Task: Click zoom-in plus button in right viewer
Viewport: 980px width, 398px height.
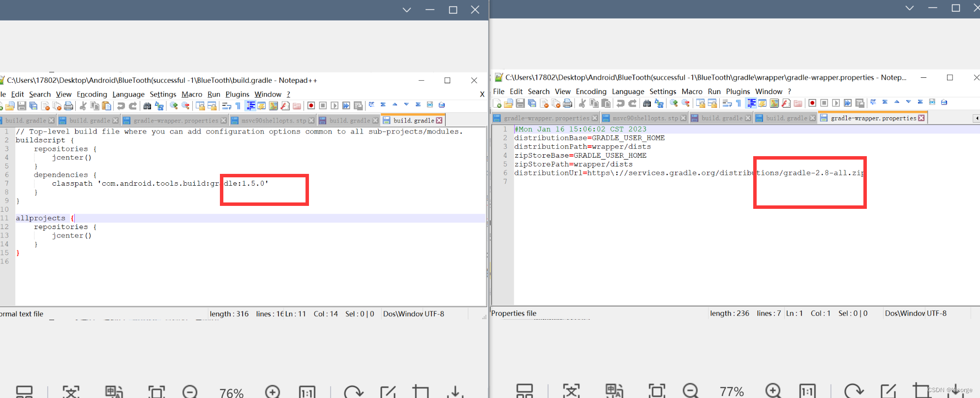Action: 773,391
